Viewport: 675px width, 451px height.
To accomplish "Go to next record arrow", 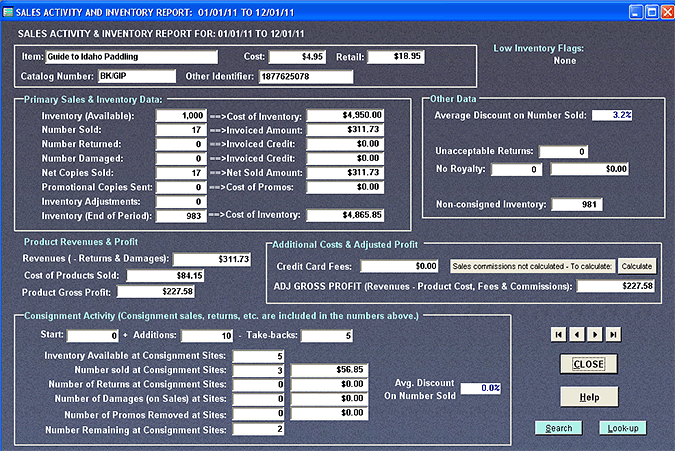I will (x=594, y=334).
